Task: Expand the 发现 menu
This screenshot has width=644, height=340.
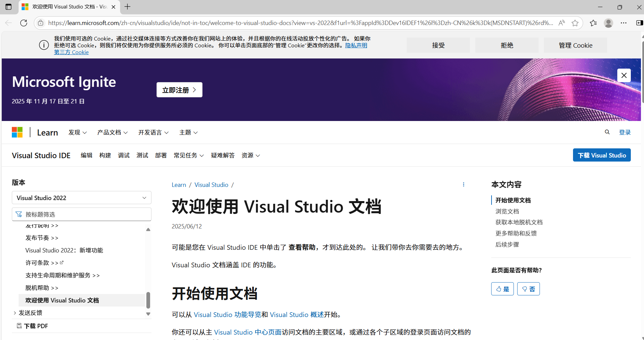Action: [77, 132]
